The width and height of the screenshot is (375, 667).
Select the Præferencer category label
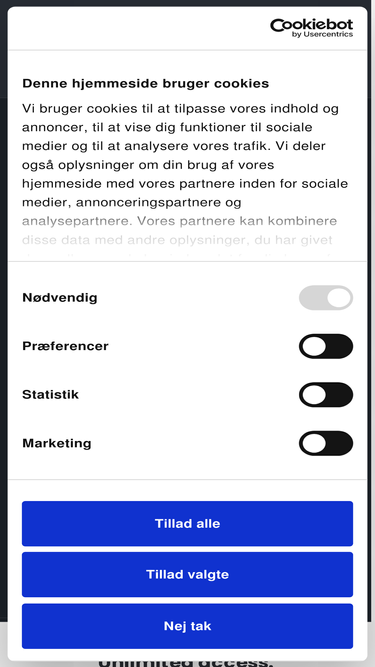pyautogui.click(x=65, y=346)
